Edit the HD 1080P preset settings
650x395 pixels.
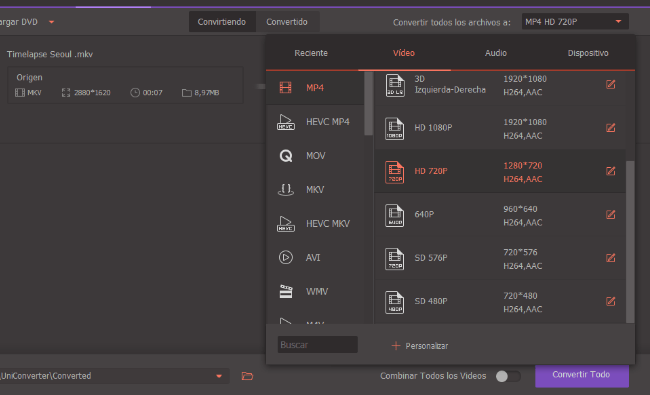611,128
